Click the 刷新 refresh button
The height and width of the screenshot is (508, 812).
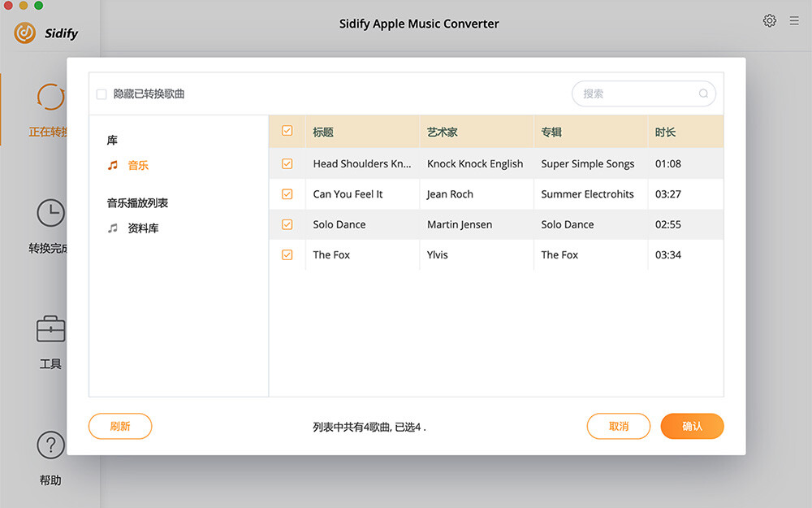click(x=120, y=426)
